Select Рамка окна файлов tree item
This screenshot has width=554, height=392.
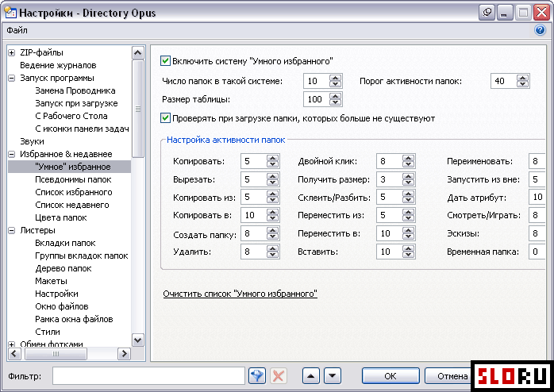74,320
